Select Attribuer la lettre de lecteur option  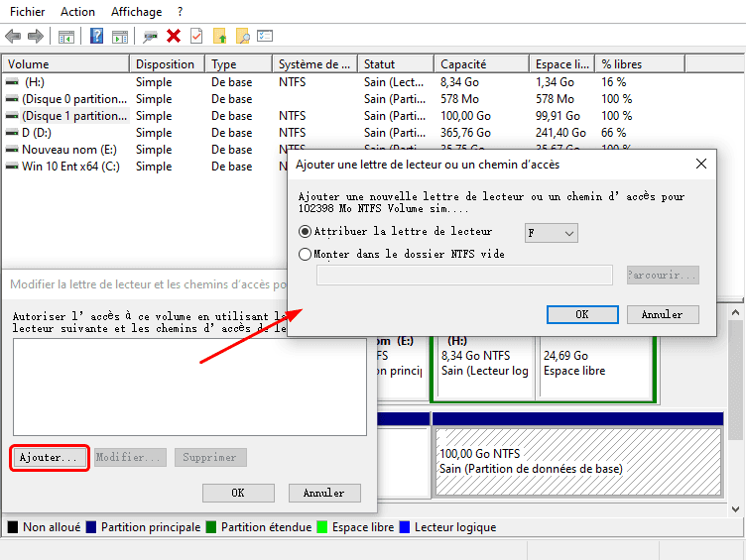[x=305, y=232]
